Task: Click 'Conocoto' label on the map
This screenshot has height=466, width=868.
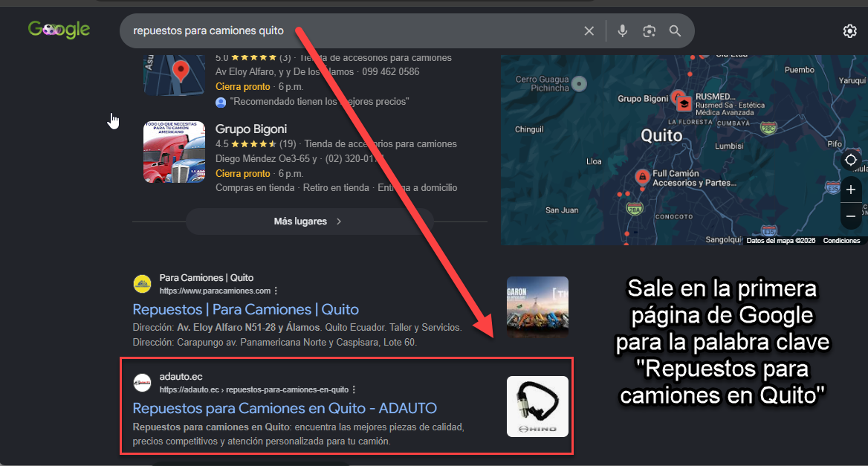Action: pos(674,217)
